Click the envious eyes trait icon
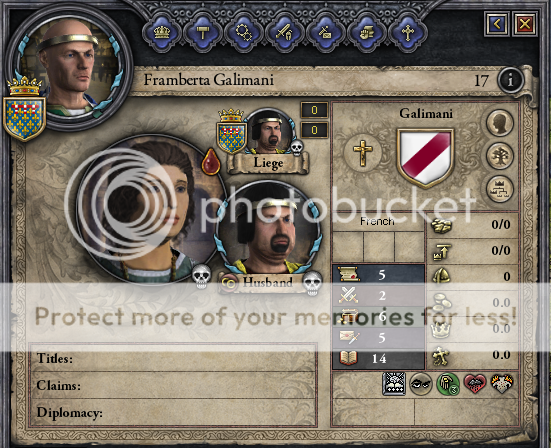Image resolution: width=551 pixels, height=448 pixels. 421,384
